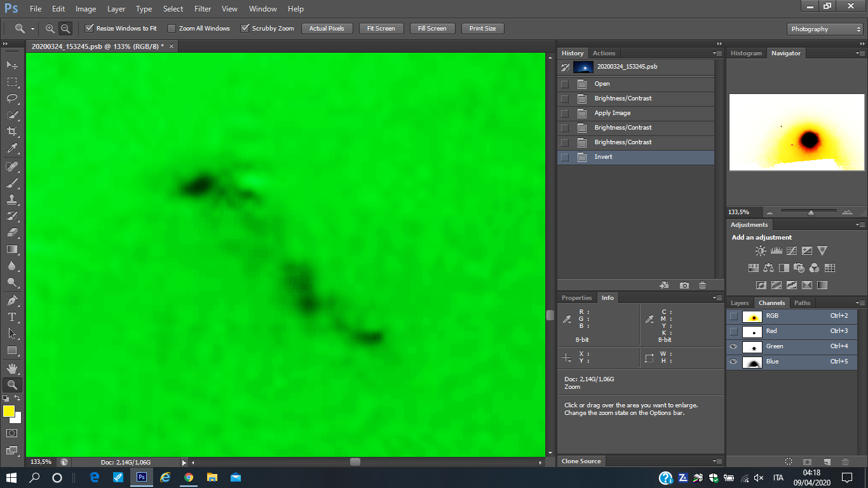Select the Horizontal Type tool
Screen dimensions: 868x488
point(11,316)
